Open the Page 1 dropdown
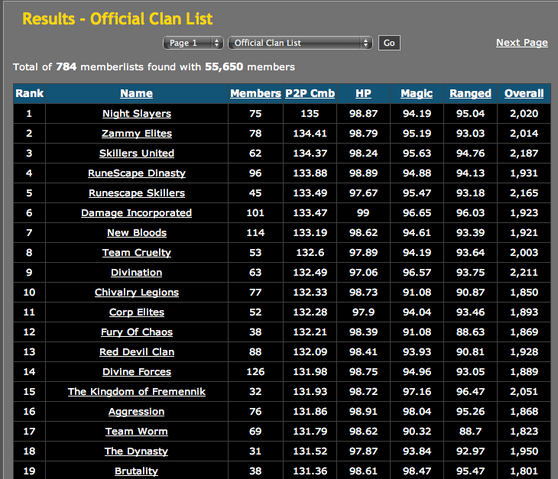 pyautogui.click(x=193, y=43)
